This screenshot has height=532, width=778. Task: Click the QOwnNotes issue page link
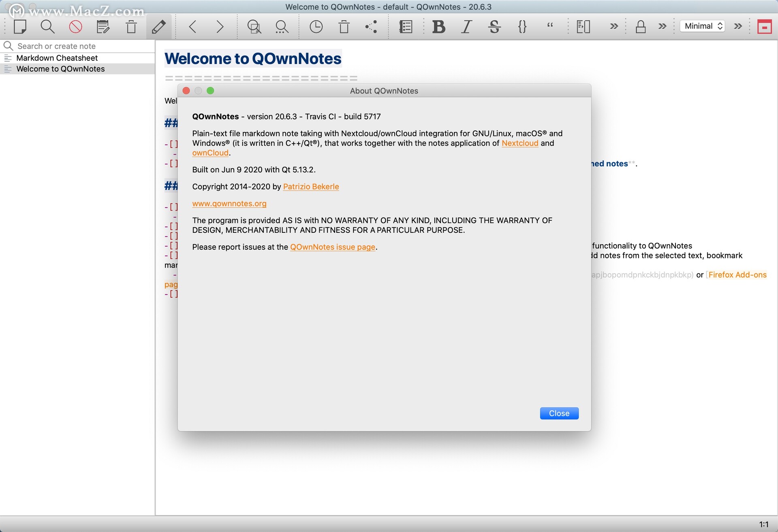tap(333, 246)
